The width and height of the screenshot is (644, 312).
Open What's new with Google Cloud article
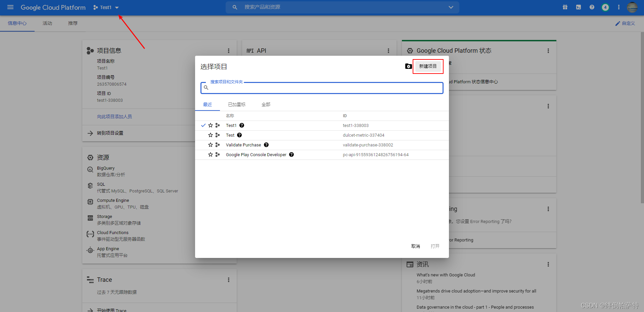[446, 275]
